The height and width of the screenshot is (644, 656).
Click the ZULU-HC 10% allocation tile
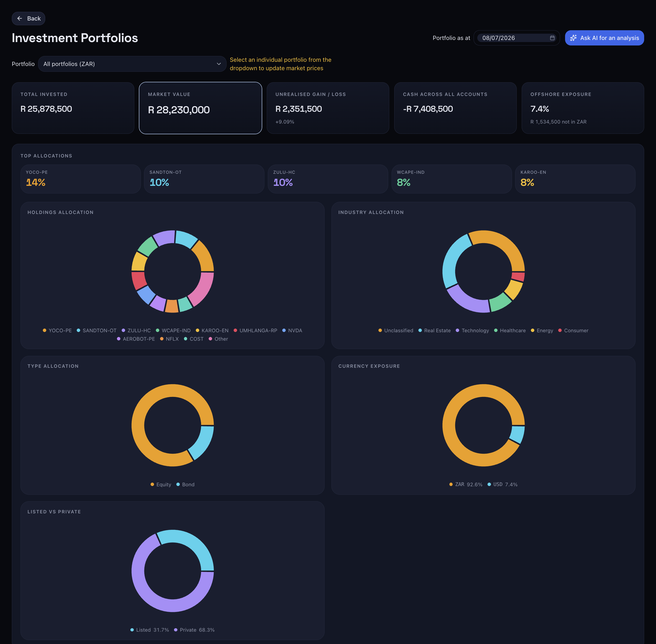[x=328, y=179]
